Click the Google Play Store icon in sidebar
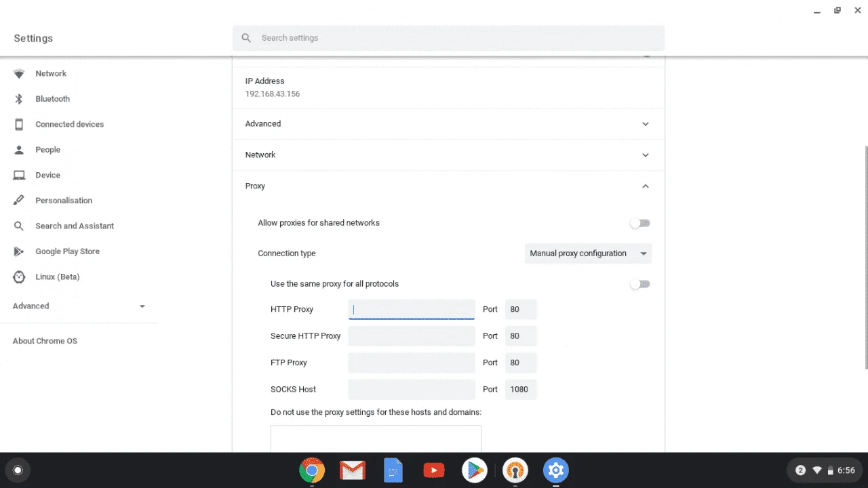 pyautogui.click(x=20, y=251)
